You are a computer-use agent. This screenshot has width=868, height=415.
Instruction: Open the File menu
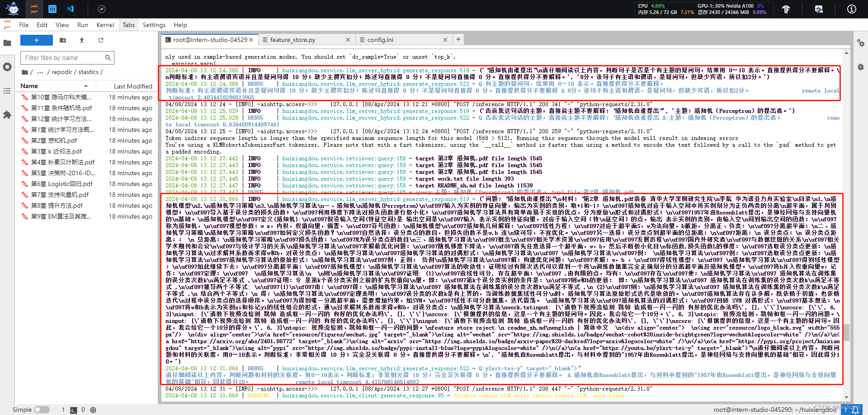[24, 25]
